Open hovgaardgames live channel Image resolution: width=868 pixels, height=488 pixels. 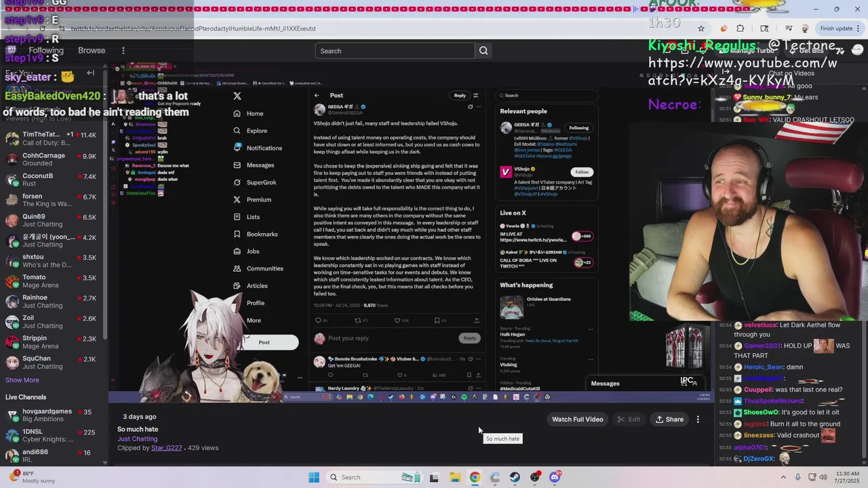coord(52,415)
